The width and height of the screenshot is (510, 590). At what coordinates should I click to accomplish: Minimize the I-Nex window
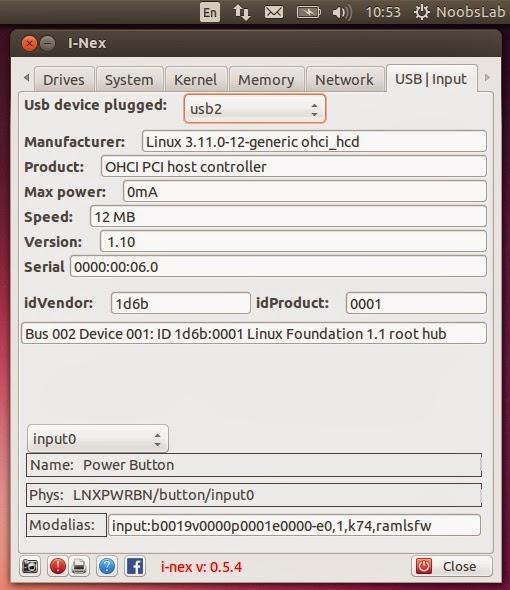tap(47, 44)
